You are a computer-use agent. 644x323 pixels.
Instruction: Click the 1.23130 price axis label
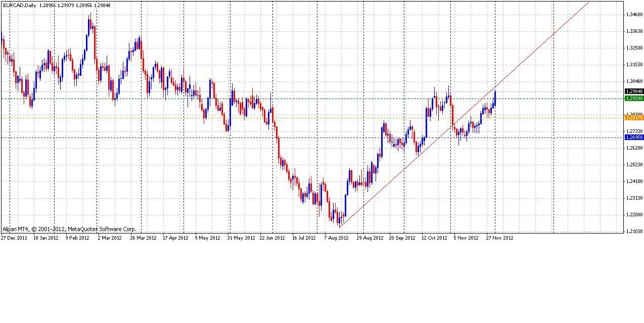[x=634, y=198]
